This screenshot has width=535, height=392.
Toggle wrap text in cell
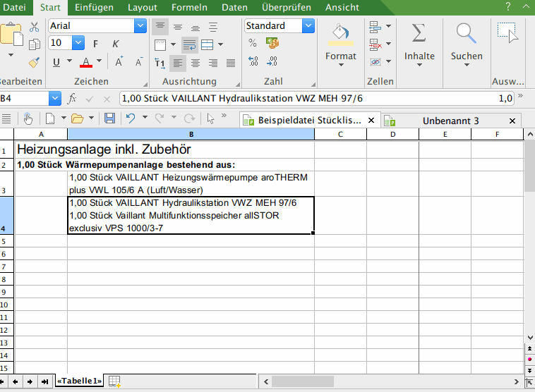pos(190,44)
